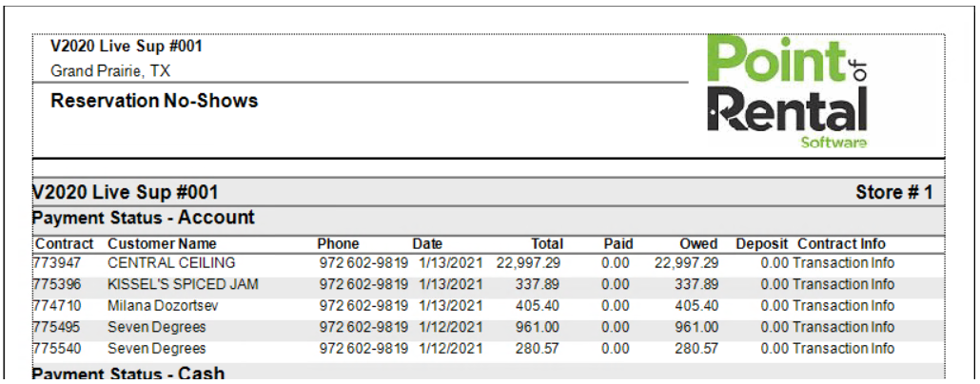Open Transaction Info for contract 775495
The height and width of the screenshot is (384, 980).
pyautogui.click(x=843, y=328)
